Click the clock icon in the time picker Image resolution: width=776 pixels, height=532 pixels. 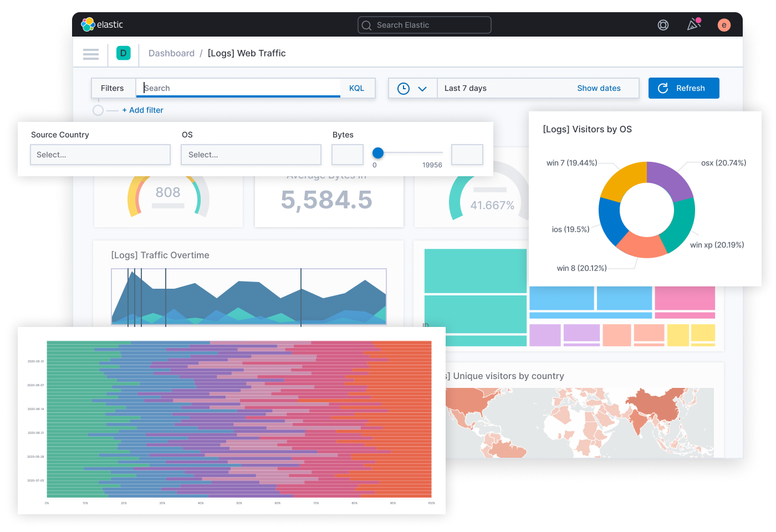click(404, 88)
